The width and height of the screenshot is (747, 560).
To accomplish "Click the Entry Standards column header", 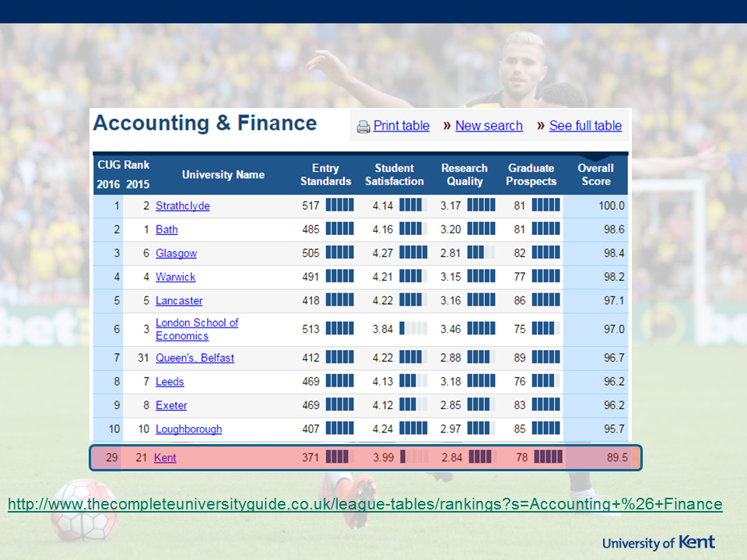I will 325,175.
